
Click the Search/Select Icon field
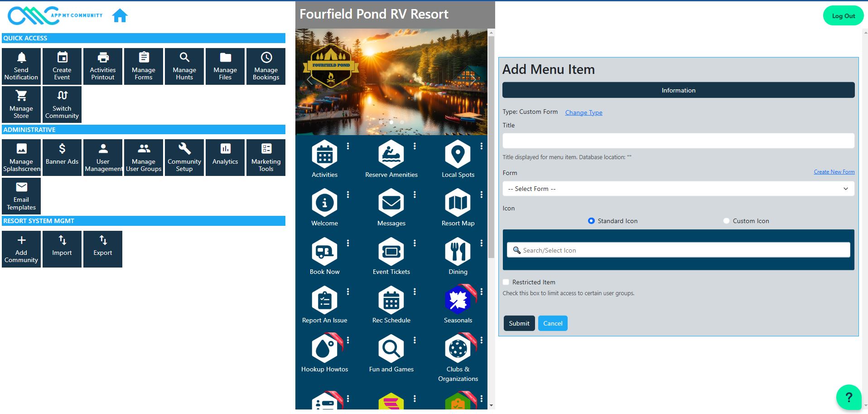[x=678, y=250]
